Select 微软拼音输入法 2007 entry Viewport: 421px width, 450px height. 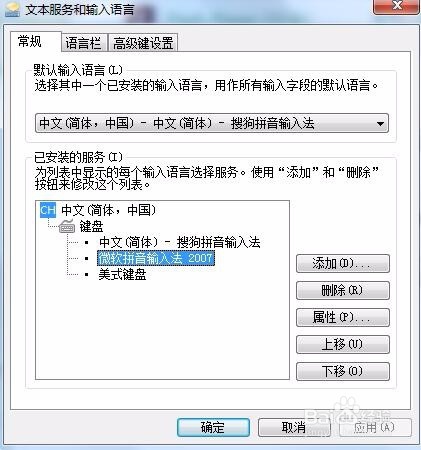pyautogui.click(x=156, y=258)
